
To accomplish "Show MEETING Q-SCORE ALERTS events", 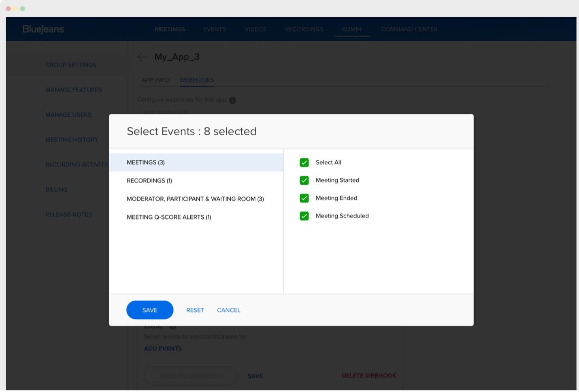I will click(169, 217).
